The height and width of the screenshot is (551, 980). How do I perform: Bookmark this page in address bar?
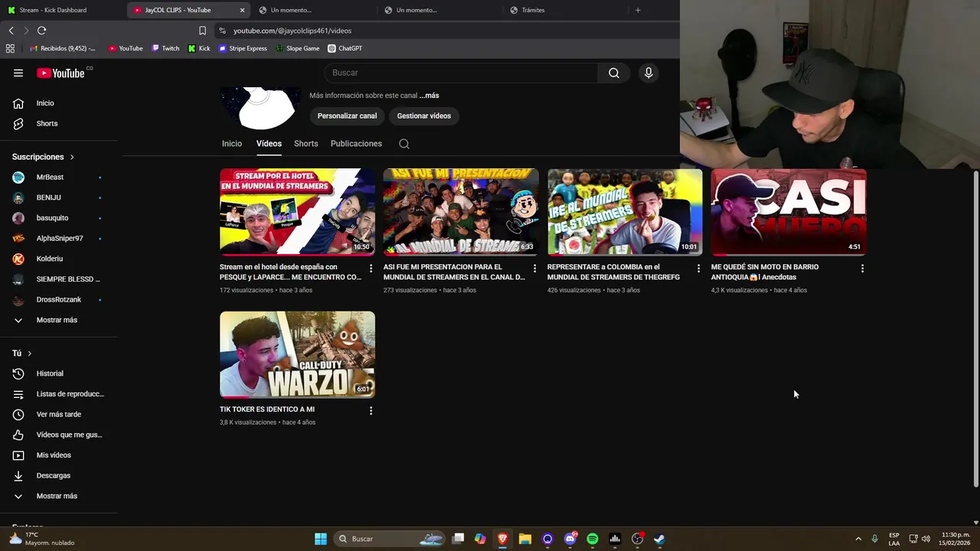coord(202,31)
